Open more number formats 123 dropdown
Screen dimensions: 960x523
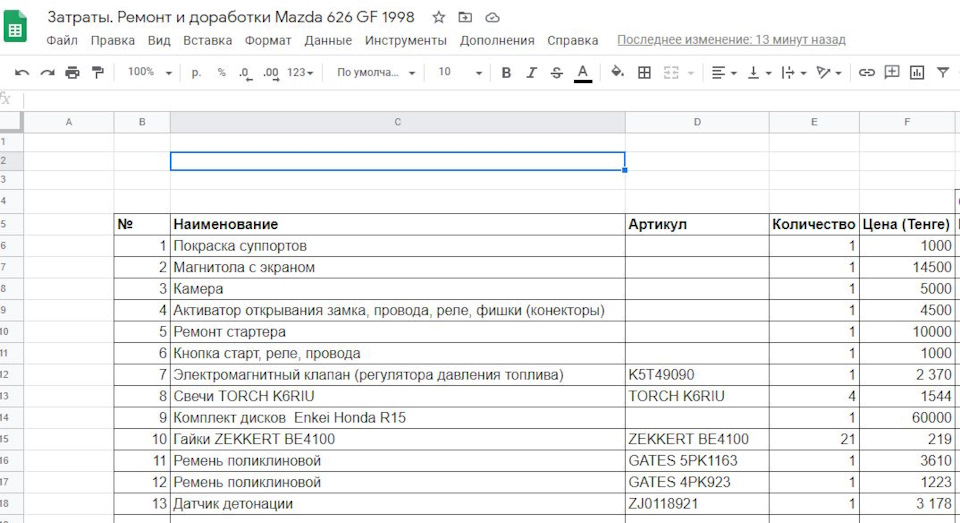tap(300, 73)
